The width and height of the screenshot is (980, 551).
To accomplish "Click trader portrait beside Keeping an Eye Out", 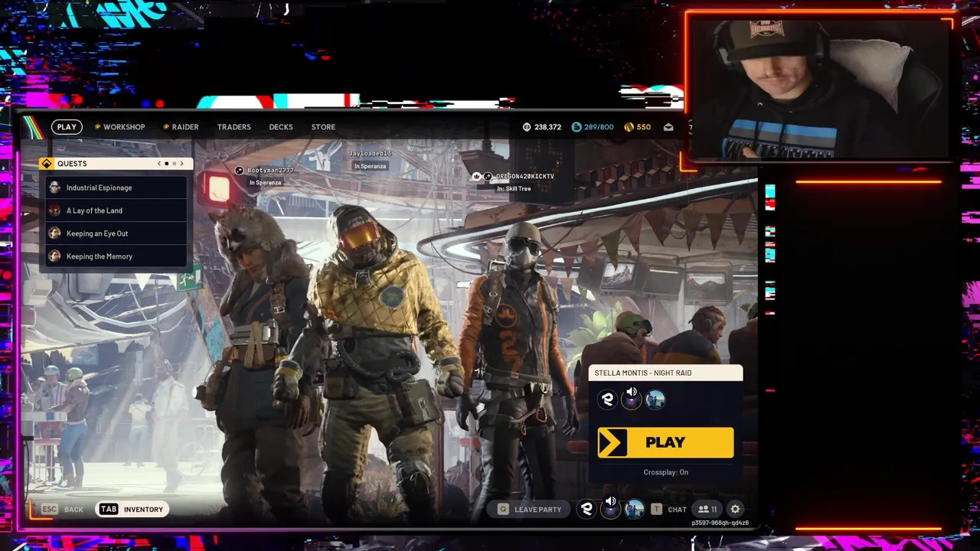I will pyautogui.click(x=54, y=233).
